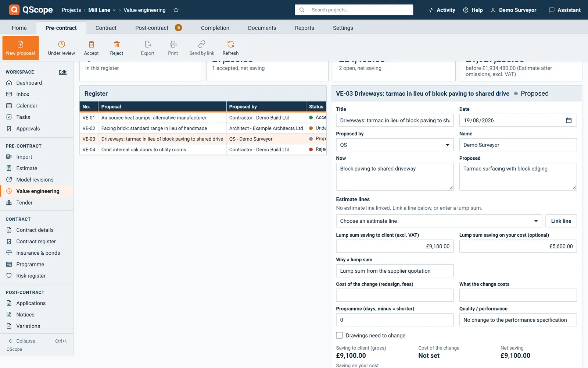Click the Link line button
This screenshot has height=368, width=588.
[x=561, y=221]
